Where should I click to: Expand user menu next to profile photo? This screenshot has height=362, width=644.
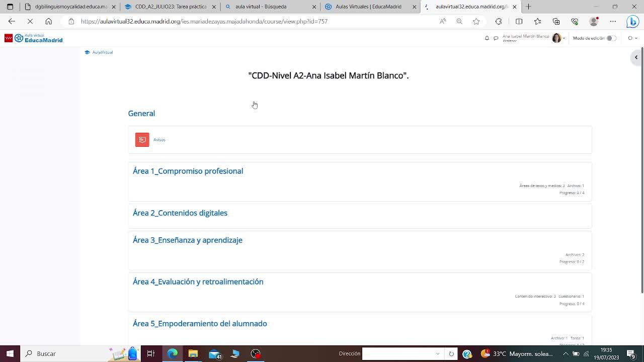coord(564,38)
